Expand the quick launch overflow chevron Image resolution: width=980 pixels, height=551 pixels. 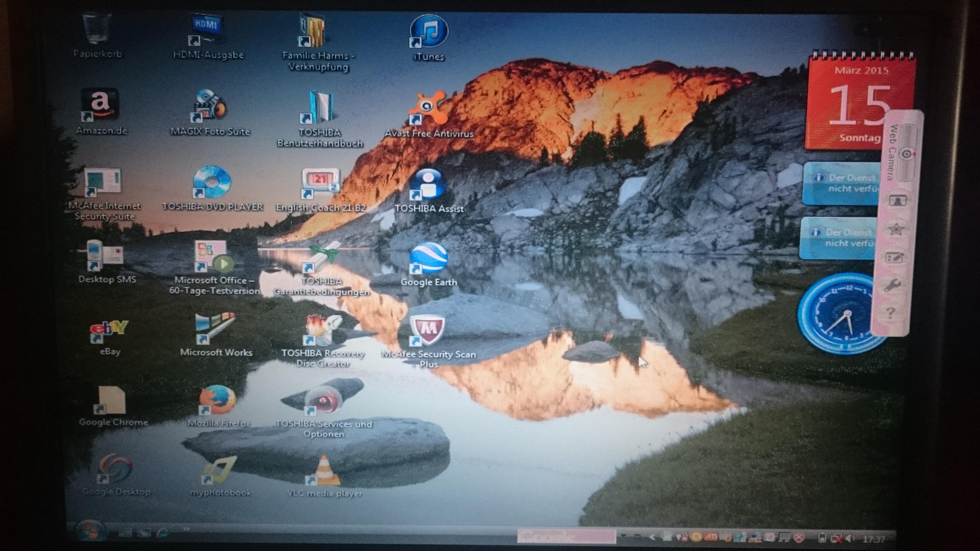point(186,529)
